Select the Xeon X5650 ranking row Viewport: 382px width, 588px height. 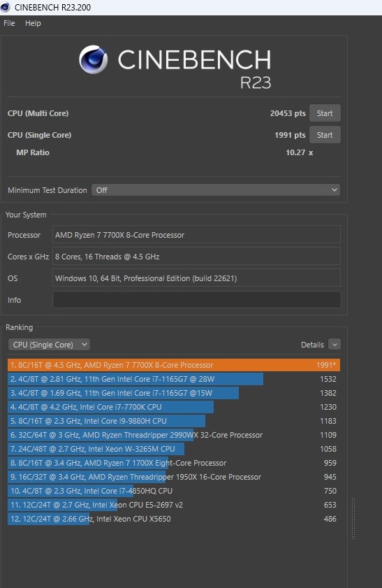click(x=174, y=519)
